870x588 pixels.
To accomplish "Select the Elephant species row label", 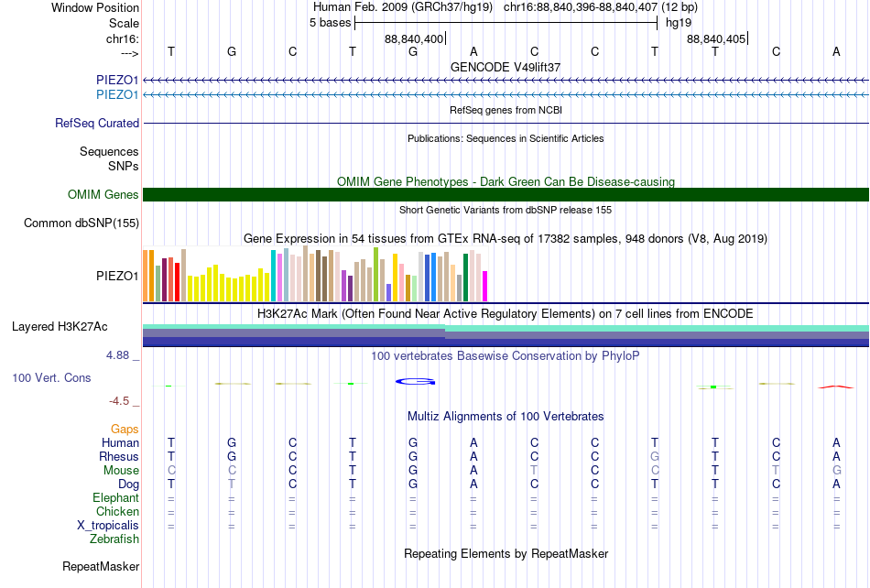I will pos(116,497).
